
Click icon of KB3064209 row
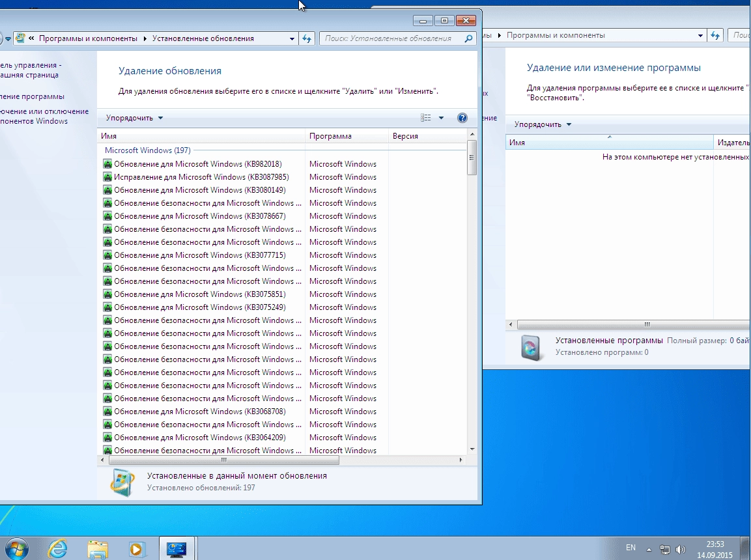click(x=107, y=437)
